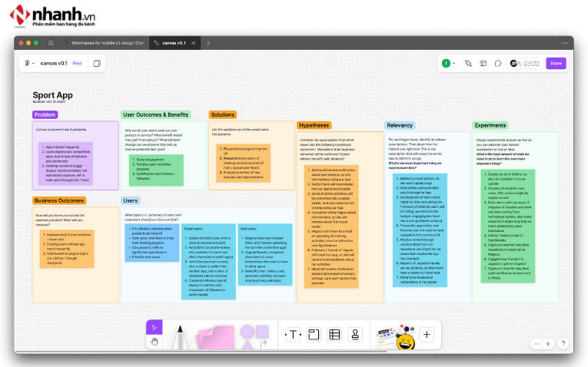Open the pages panel icon
This screenshot has width=588, height=367.
pos(97,63)
